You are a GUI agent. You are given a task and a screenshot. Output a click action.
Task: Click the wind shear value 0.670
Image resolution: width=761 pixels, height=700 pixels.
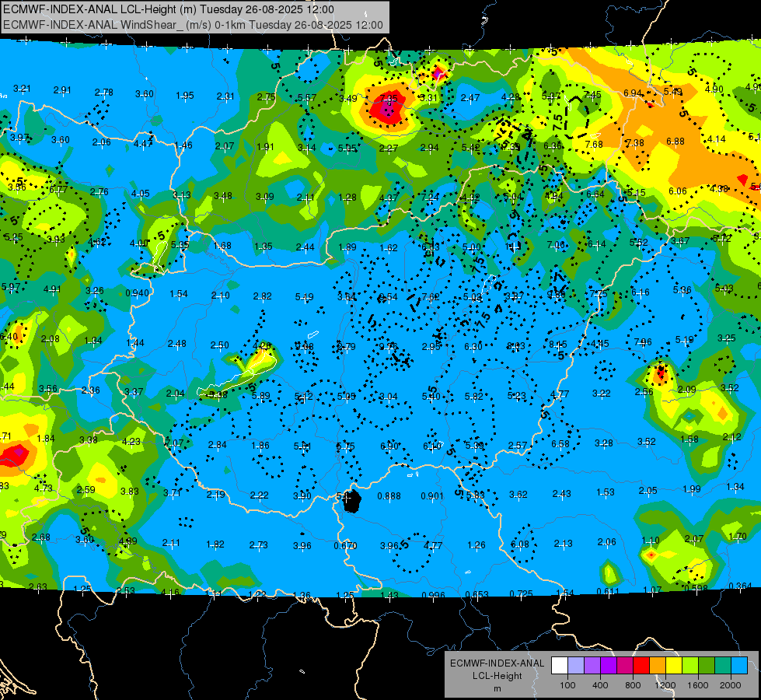click(x=346, y=545)
